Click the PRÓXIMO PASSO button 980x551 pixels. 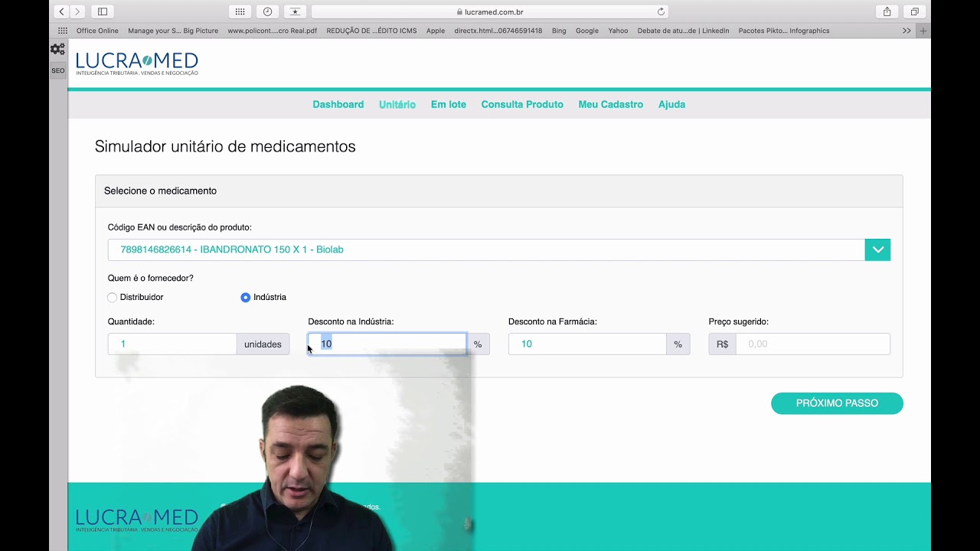837,403
